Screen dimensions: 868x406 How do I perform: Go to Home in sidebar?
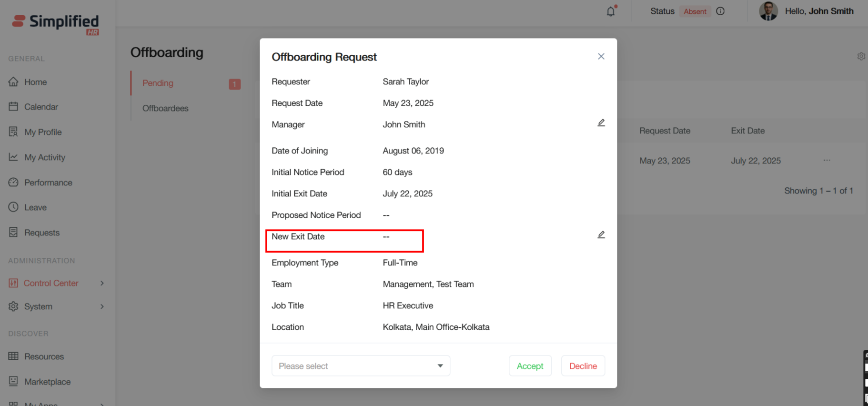point(35,82)
